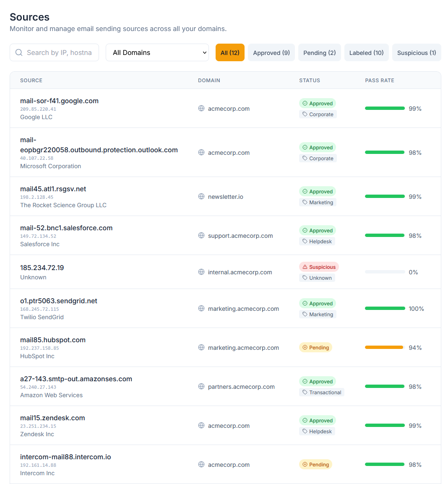
Task: Switch to the Labeled (10) filter tab
Action: (366, 52)
